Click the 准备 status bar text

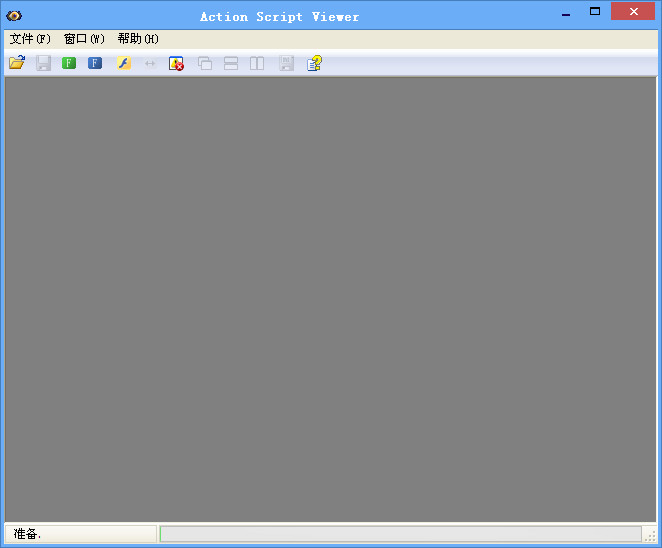[27, 534]
